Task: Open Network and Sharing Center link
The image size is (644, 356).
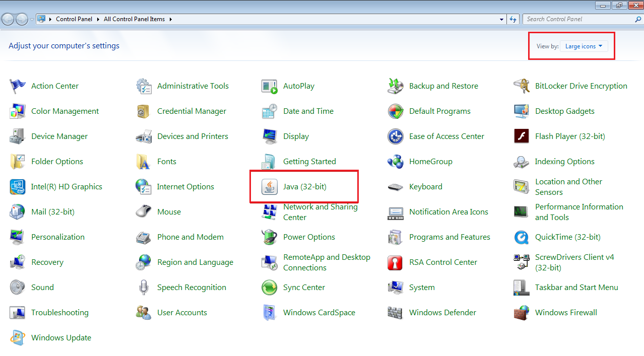Action: [320, 212]
